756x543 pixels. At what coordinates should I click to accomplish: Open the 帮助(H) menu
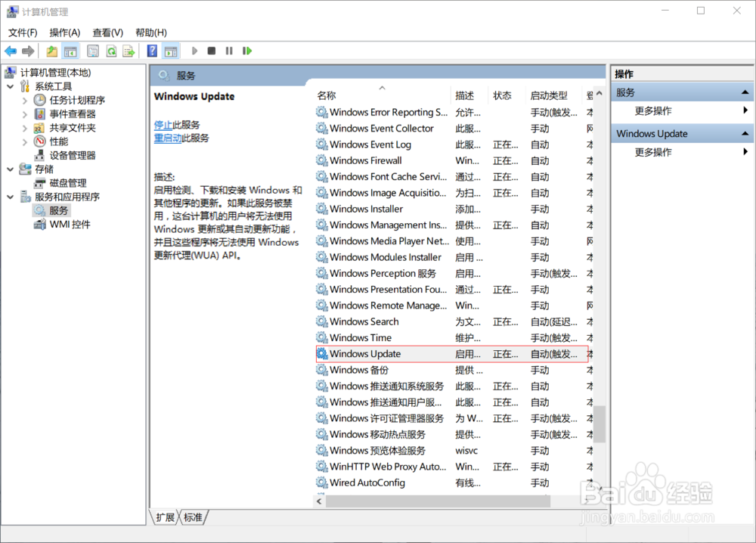(151, 33)
